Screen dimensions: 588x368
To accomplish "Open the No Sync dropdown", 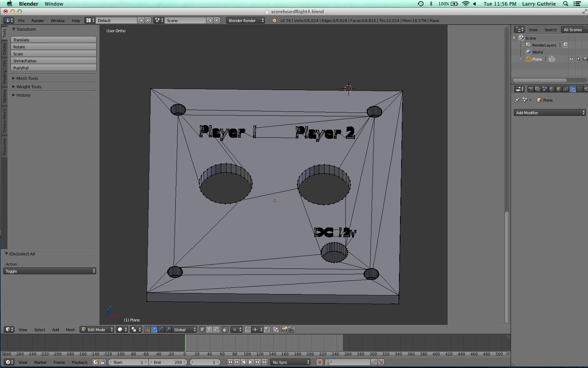I will pos(291,362).
